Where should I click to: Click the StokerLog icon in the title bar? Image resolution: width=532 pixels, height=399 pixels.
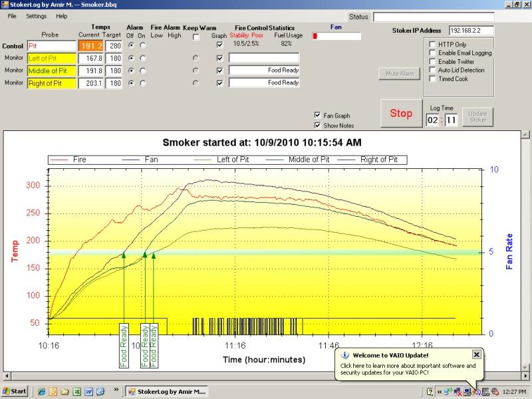(5, 5)
